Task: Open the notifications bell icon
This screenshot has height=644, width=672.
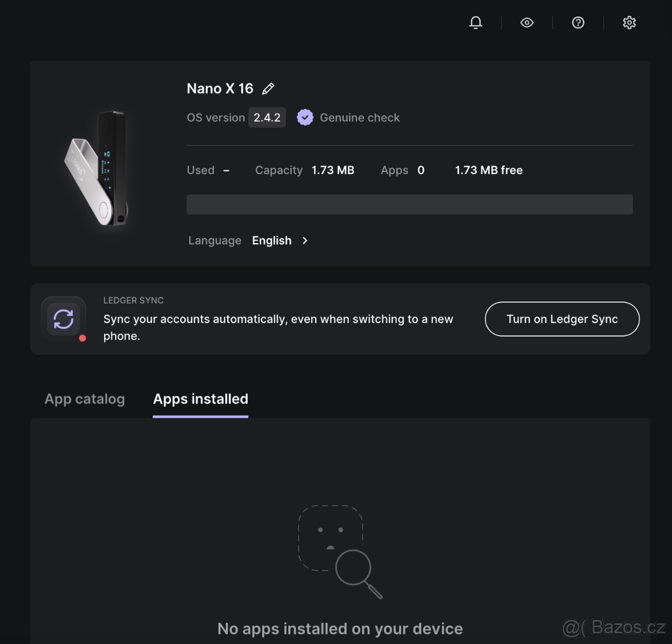Action: pyautogui.click(x=475, y=22)
